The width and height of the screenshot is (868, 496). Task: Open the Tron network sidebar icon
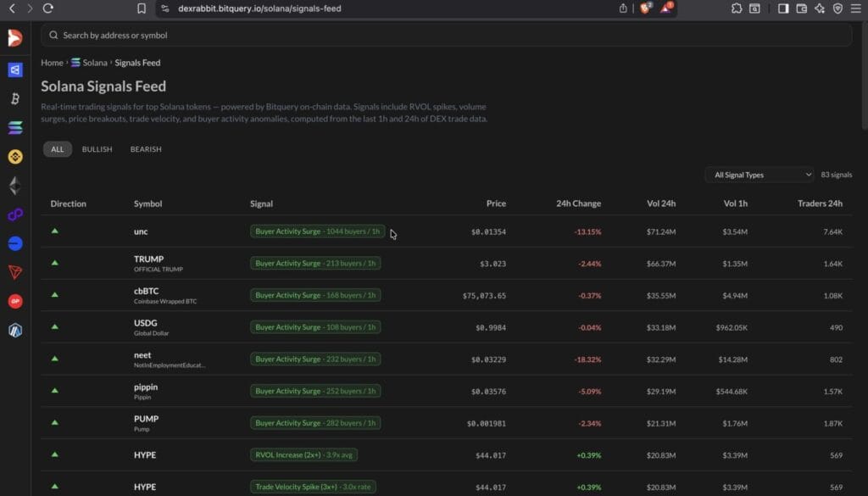pos(14,272)
